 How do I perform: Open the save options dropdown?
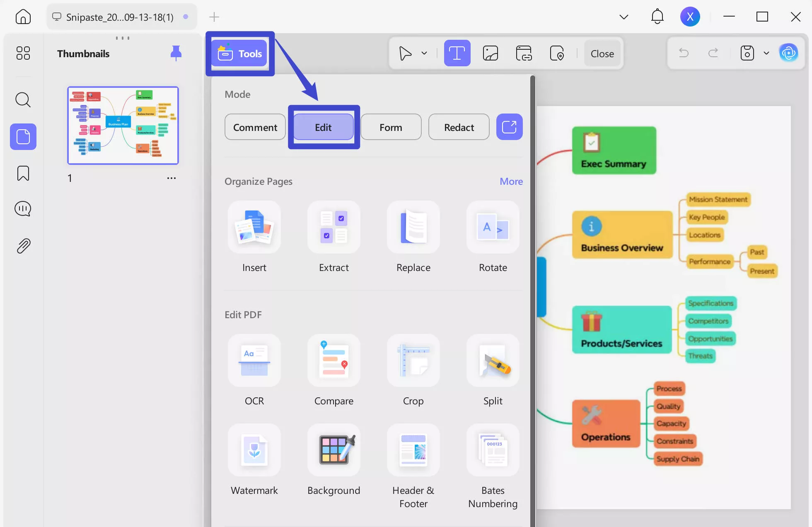click(766, 53)
